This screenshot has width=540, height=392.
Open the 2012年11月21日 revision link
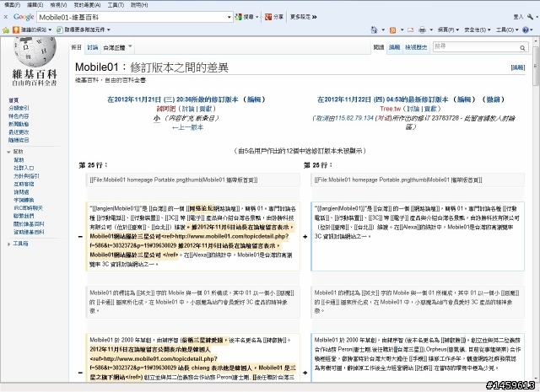point(173,99)
